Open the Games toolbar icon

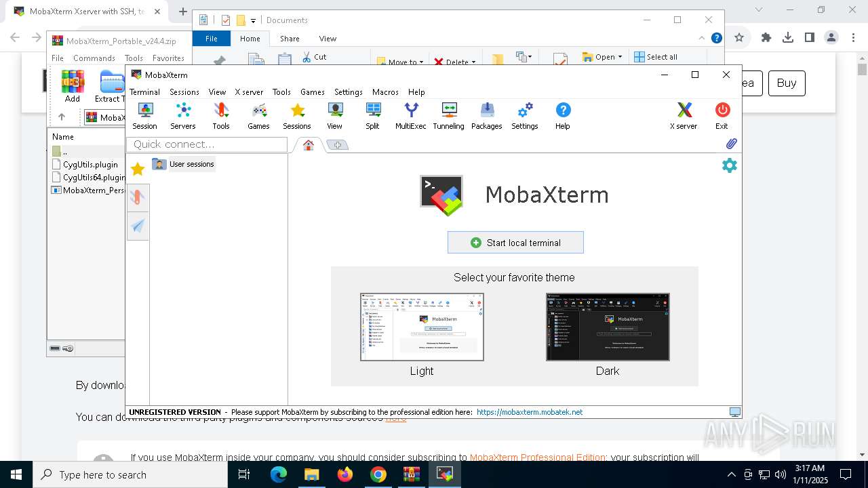(258, 116)
